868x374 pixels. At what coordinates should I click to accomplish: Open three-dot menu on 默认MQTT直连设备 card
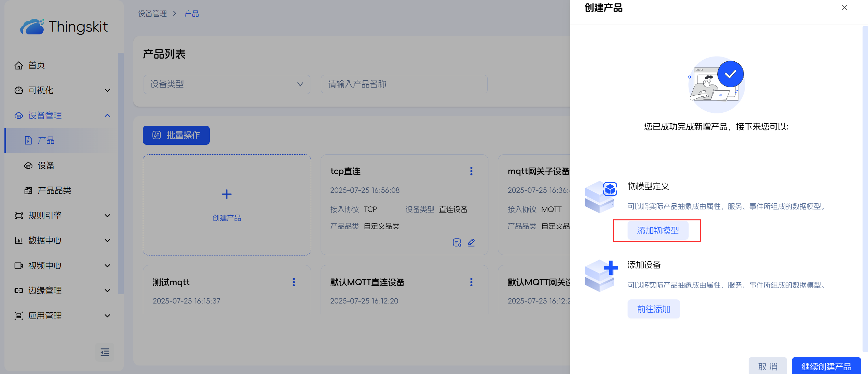(x=471, y=282)
